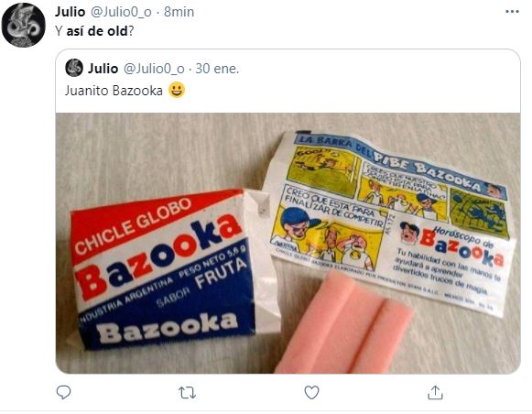Open the Julio display name in main tweet

point(70,12)
